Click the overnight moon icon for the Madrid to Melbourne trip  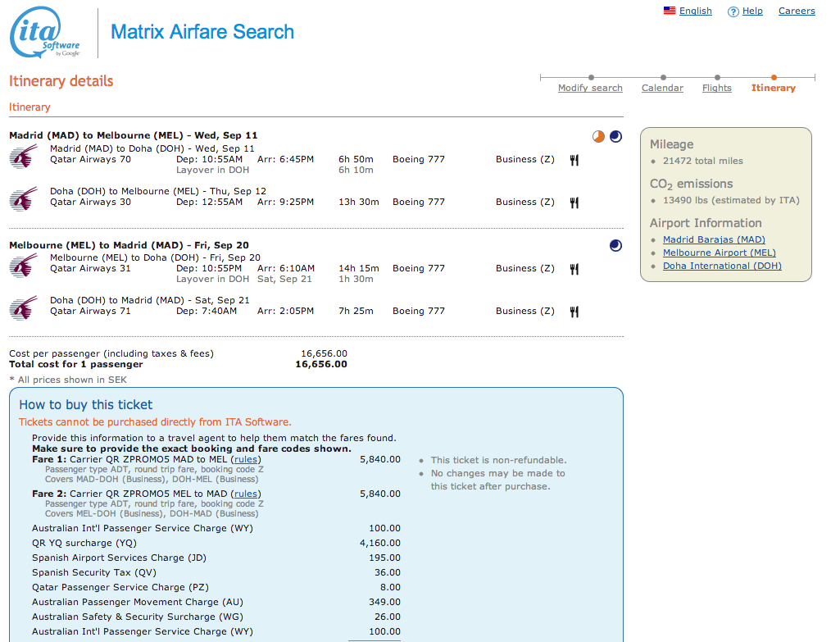click(x=615, y=136)
